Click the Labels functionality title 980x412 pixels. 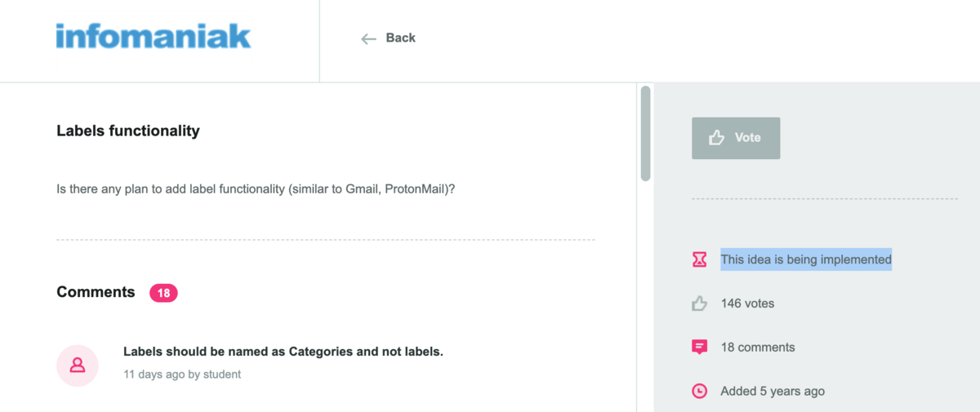128,131
